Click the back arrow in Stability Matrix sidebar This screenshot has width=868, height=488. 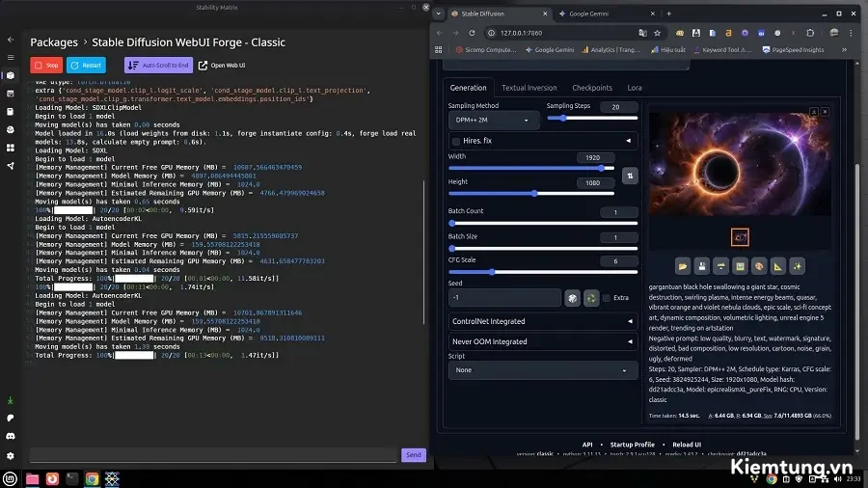point(11,40)
